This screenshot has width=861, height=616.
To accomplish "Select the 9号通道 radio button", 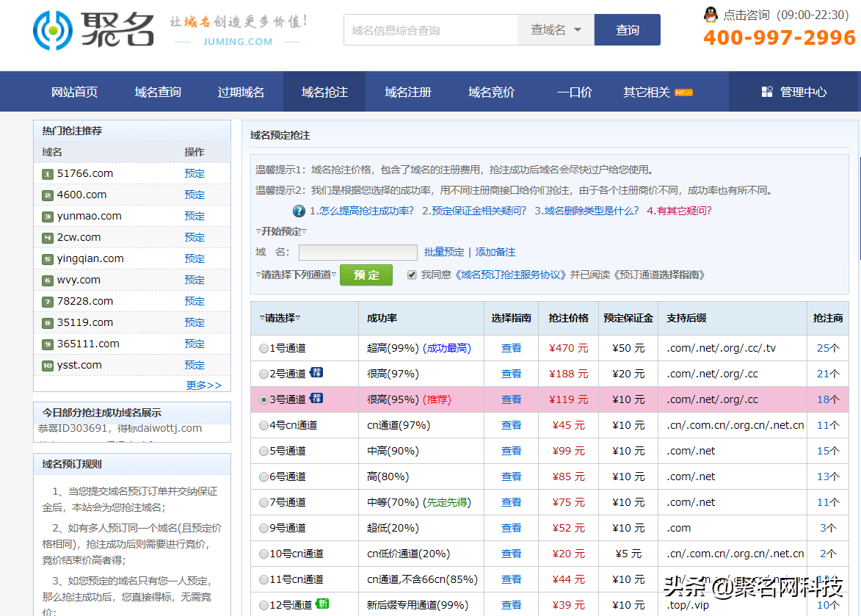I will click(x=264, y=528).
